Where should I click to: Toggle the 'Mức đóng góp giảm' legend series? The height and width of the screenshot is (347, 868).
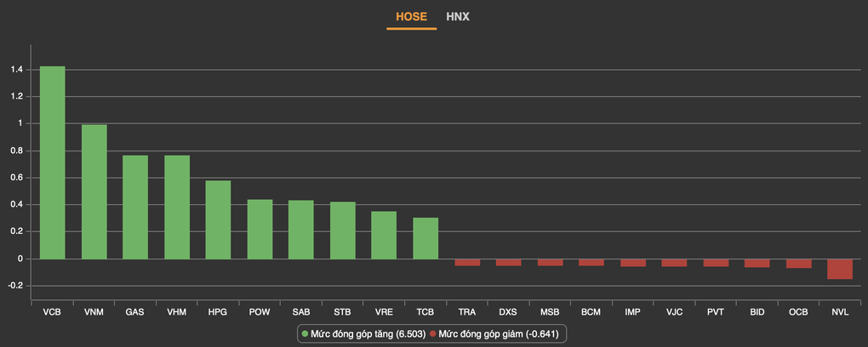(x=494, y=334)
